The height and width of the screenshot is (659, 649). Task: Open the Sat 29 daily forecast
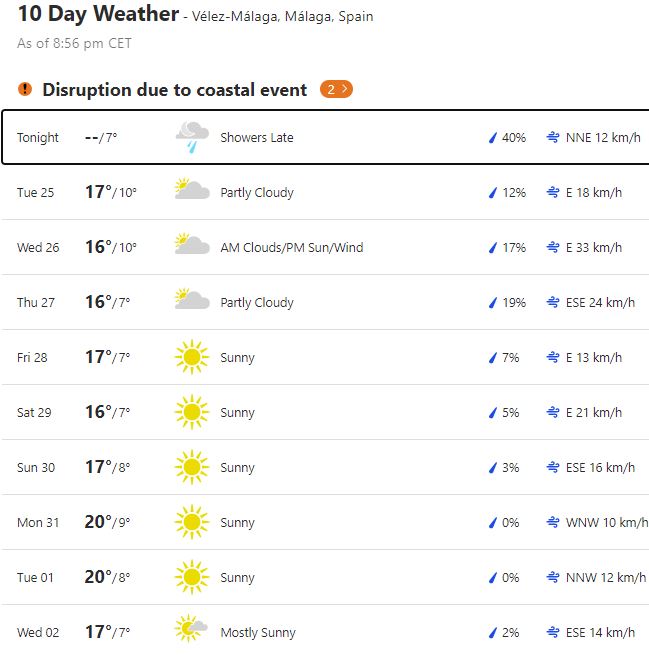[x=324, y=412]
